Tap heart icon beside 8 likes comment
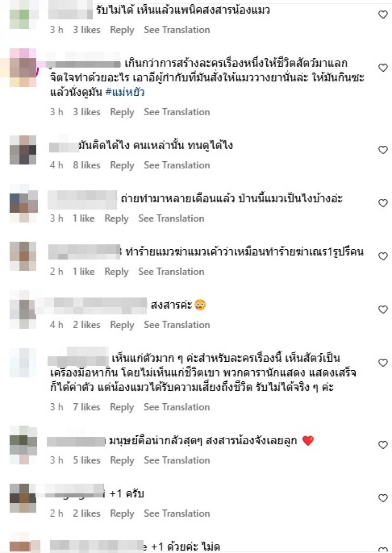The height and width of the screenshot is (553, 392). pyautogui.click(x=383, y=150)
